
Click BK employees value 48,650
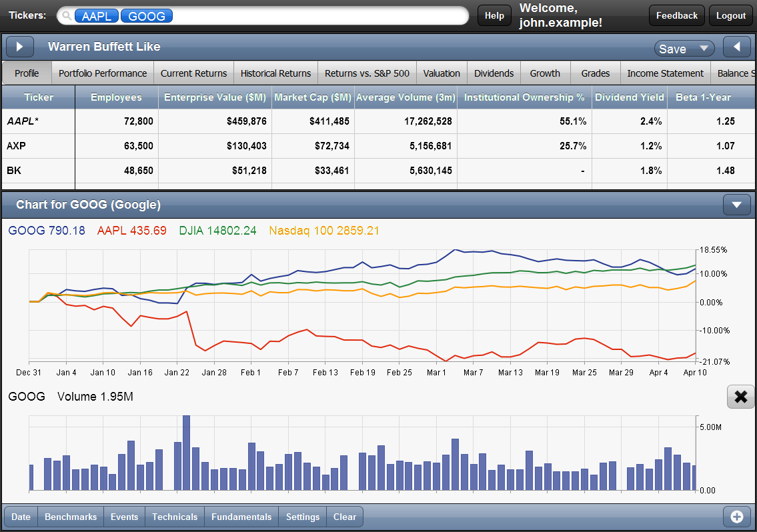139,171
